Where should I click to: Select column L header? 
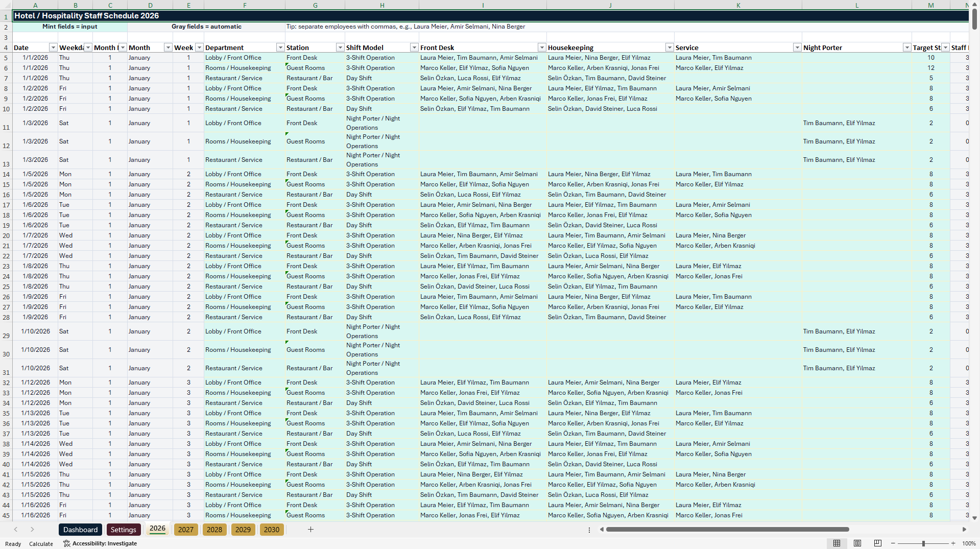tap(856, 5)
